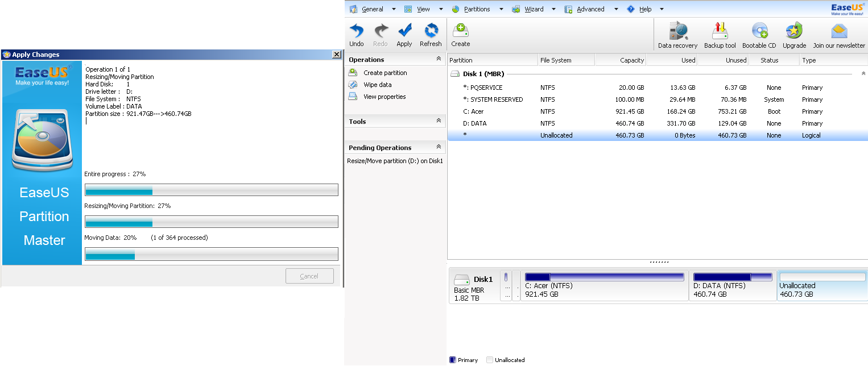Select the SYSTEM RESERVED partition row
This screenshot has width=868, height=366.
[658, 99]
